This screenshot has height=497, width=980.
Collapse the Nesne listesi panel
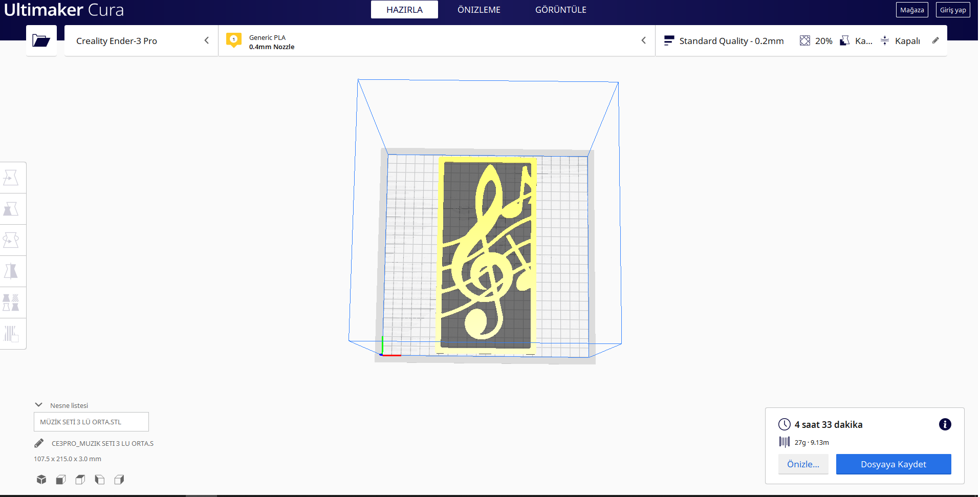[x=38, y=404]
